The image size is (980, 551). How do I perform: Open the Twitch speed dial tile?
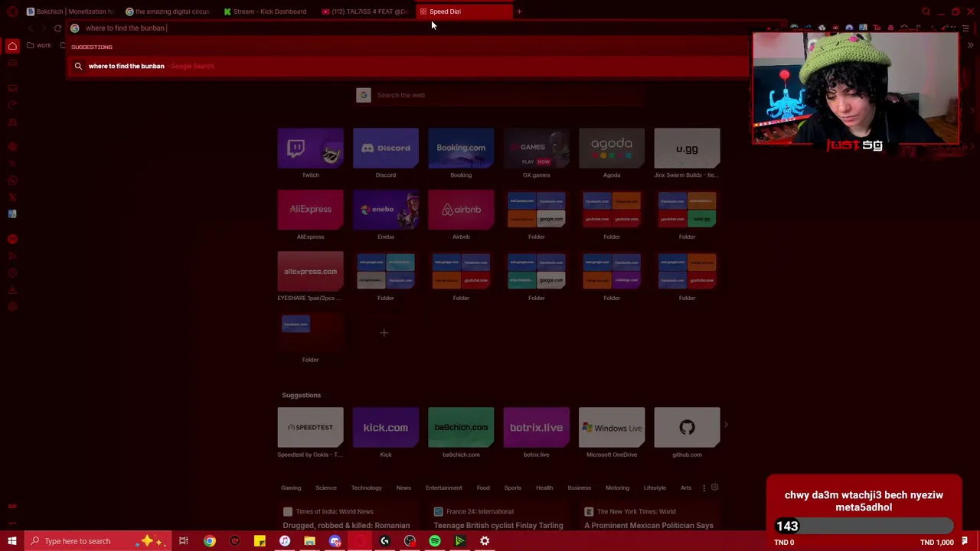click(310, 148)
